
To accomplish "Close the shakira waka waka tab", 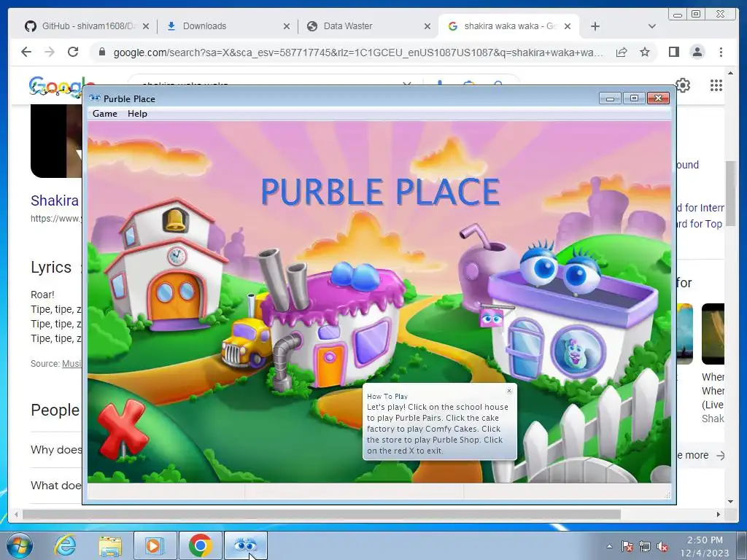I will pyautogui.click(x=568, y=26).
